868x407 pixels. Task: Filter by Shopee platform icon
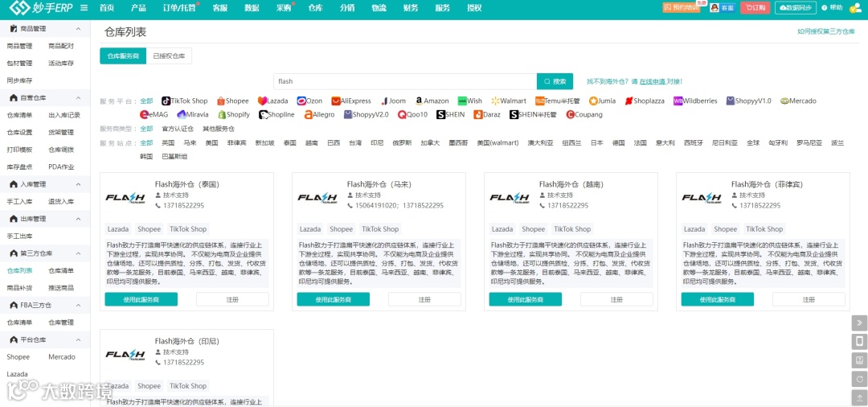(x=221, y=101)
